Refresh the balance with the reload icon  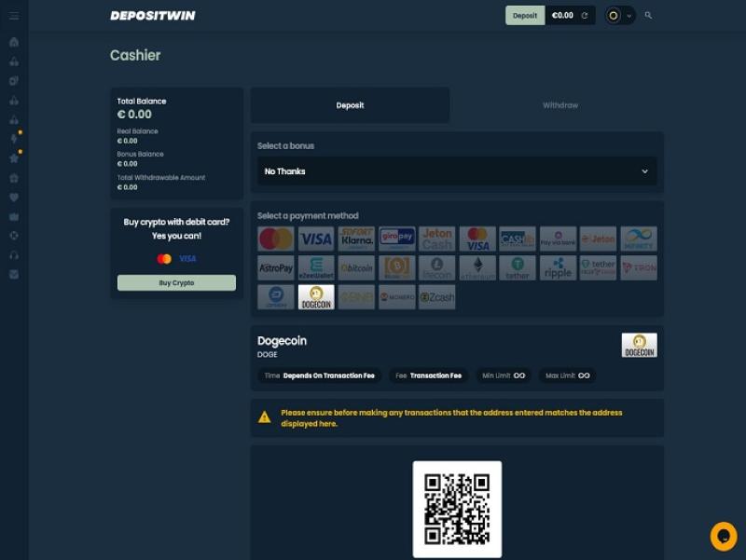click(x=585, y=16)
